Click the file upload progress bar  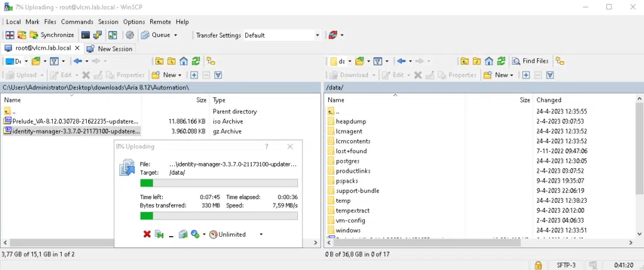click(x=219, y=183)
